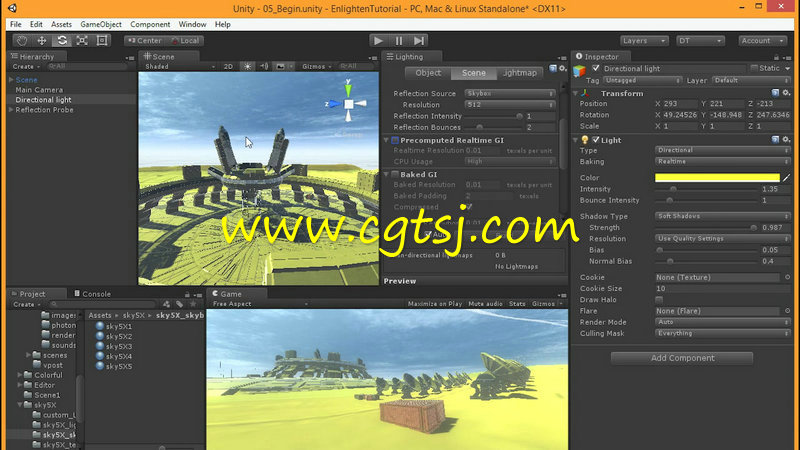The width and height of the screenshot is (800, 450).
Task: Select the sky5X1 material asset
Action: click(x=114, y=326)
